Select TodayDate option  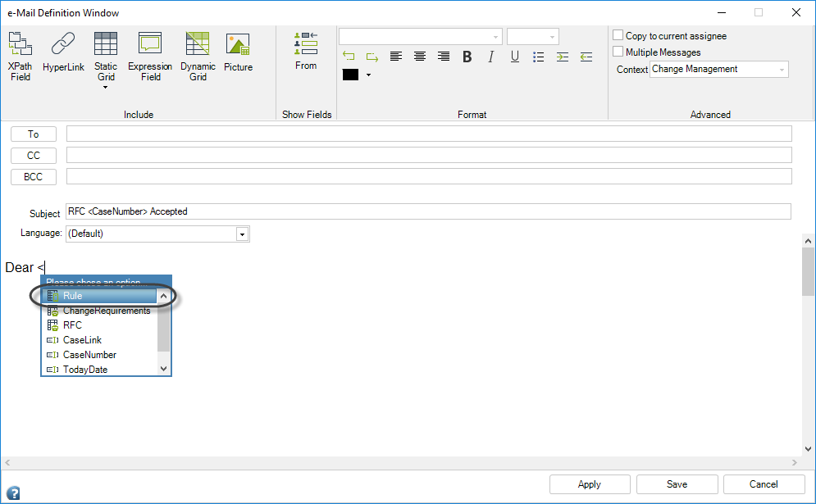point(101,370)
